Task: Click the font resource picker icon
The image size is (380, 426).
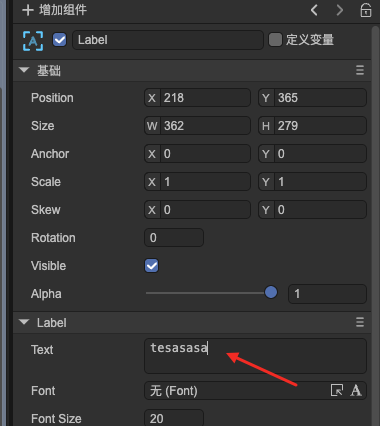Action: 337,390
